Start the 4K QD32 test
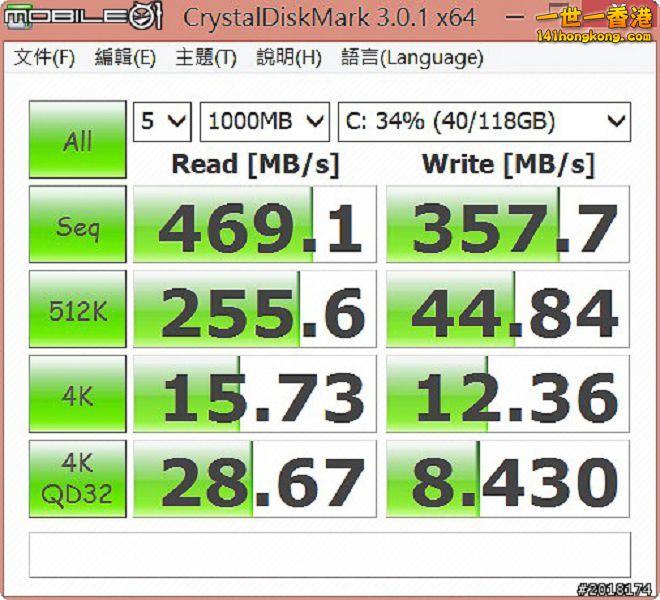The height and width of the screenshot is (600, 660). 78,480
